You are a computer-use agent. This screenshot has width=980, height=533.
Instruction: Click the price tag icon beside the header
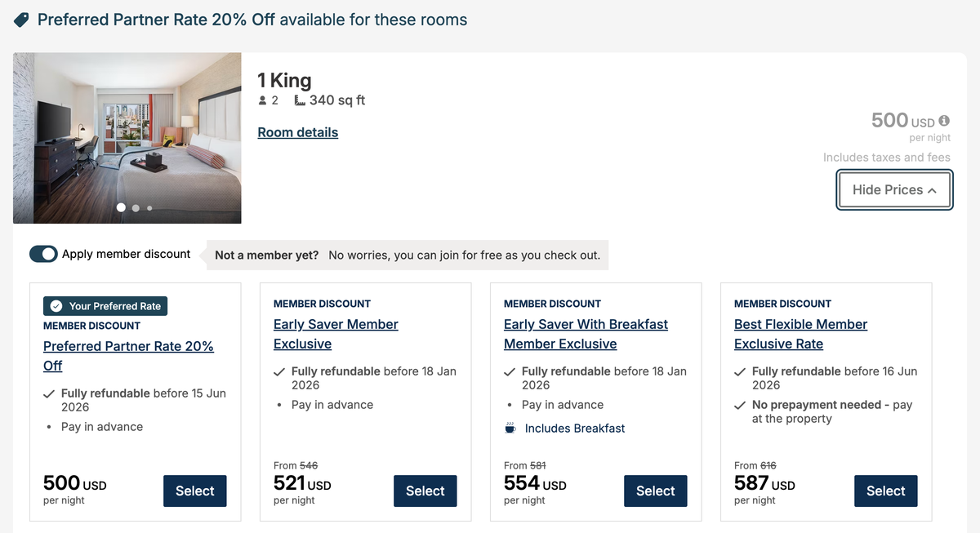(x=20, y=19)
